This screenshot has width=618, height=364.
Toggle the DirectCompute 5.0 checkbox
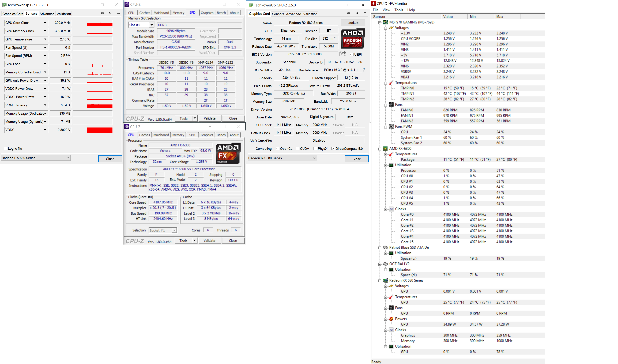click(x=333, y=149)
